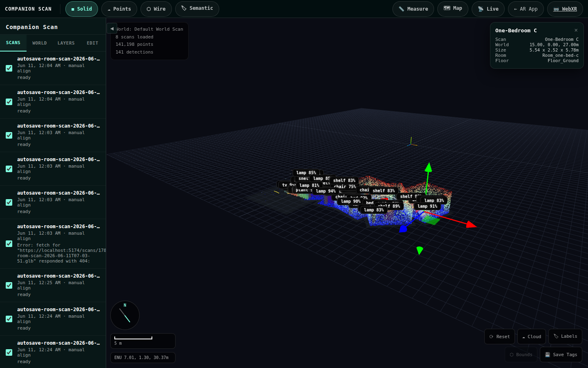Click the 'align' link of 12:25 AM scan
588x368 pixels.
coord(24,288)
